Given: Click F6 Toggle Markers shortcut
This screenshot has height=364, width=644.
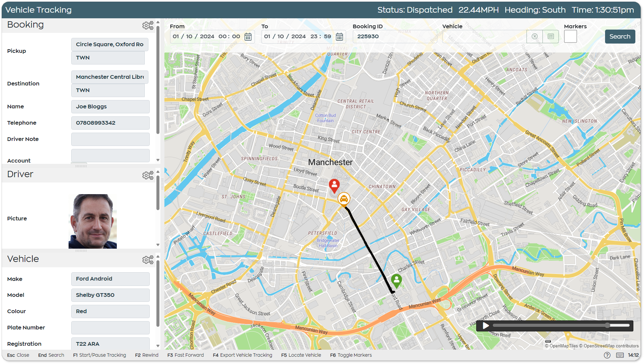Looking at the screenshot, I should click(351, 355).
